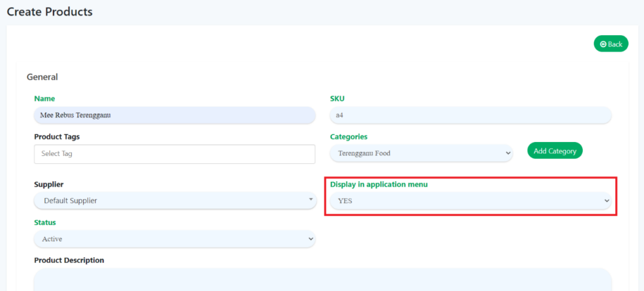This screenshot has height=291, width=644.
Task: Click the small arrow on Supplier select
Action: coord(310,200)
